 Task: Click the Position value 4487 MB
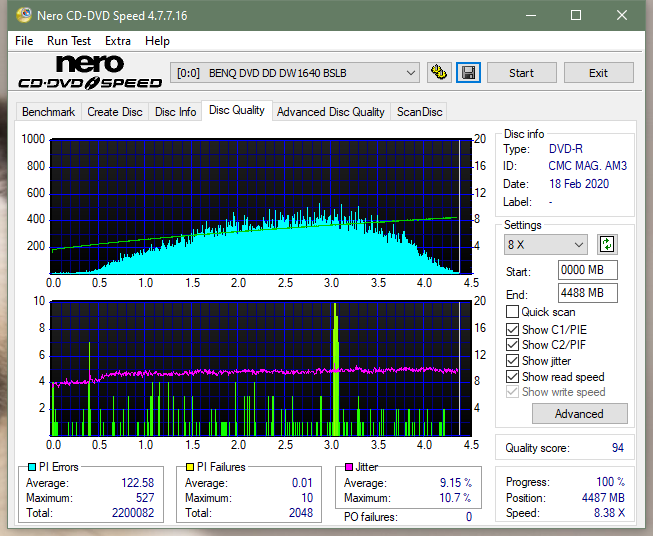[603, 498]
